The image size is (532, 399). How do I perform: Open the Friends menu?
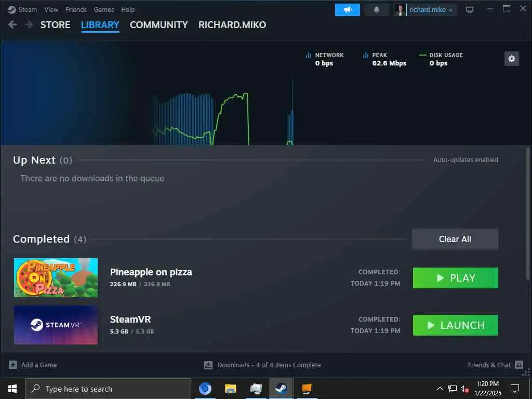pos(76,10)
